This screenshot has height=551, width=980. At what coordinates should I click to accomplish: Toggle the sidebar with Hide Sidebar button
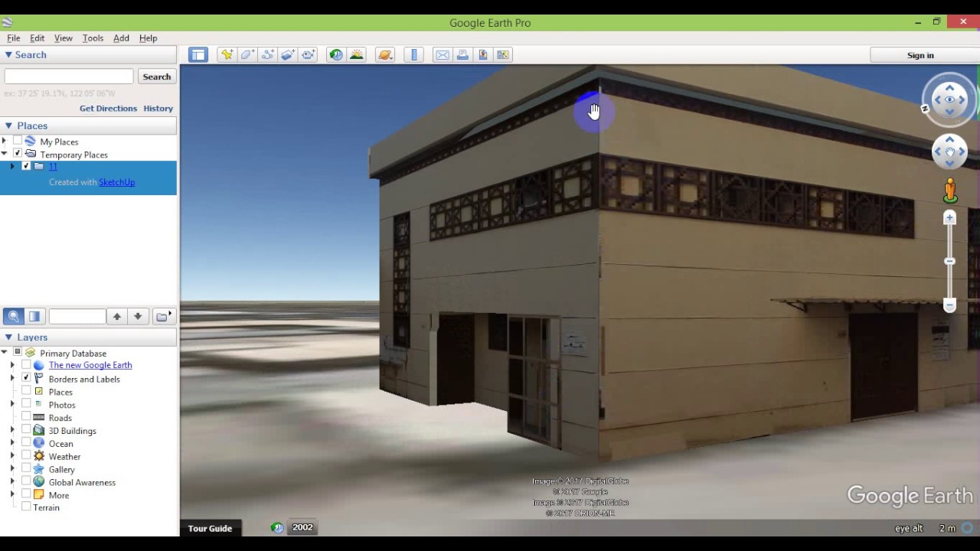198,54
